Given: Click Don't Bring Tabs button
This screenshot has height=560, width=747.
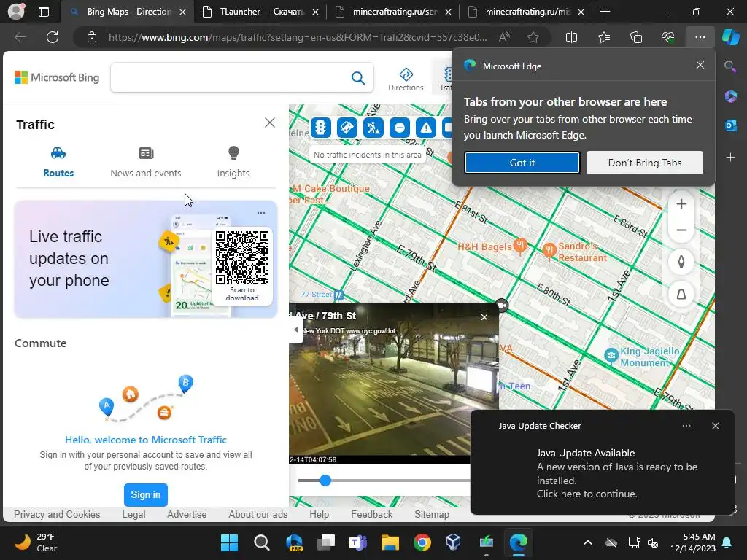Looking at the screenshot, I should tap(645, 163).
